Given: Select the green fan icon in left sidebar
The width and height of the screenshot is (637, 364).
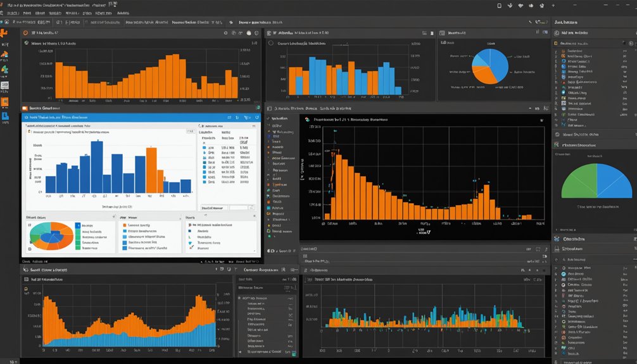Looking at the screenshot, I should [4, 70].
